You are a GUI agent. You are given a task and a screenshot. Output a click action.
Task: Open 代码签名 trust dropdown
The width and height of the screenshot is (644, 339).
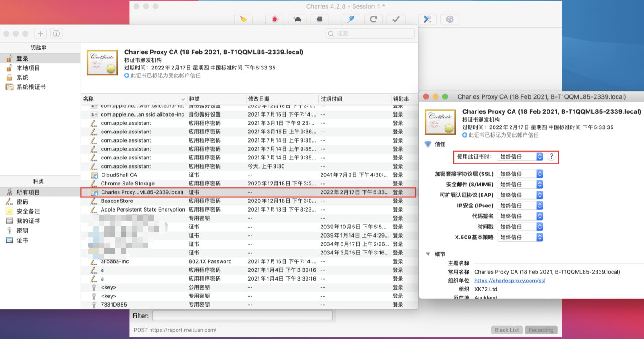click(x=520, y=216)
